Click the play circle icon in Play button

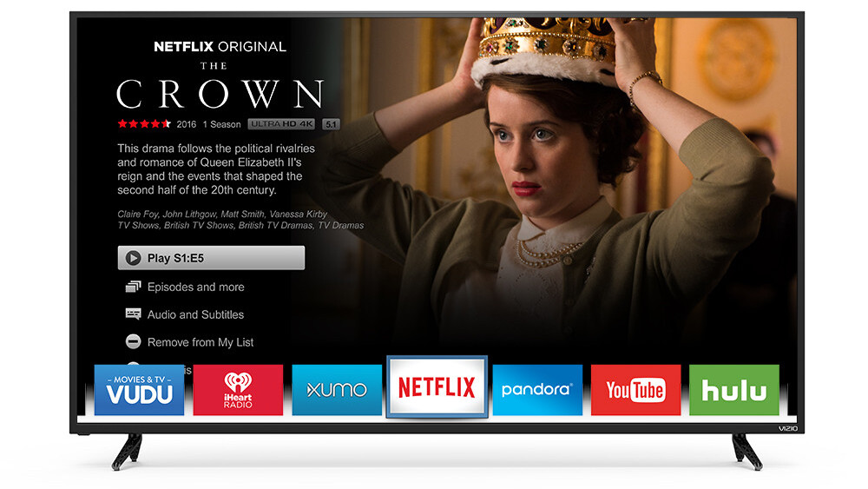(133, 258)
